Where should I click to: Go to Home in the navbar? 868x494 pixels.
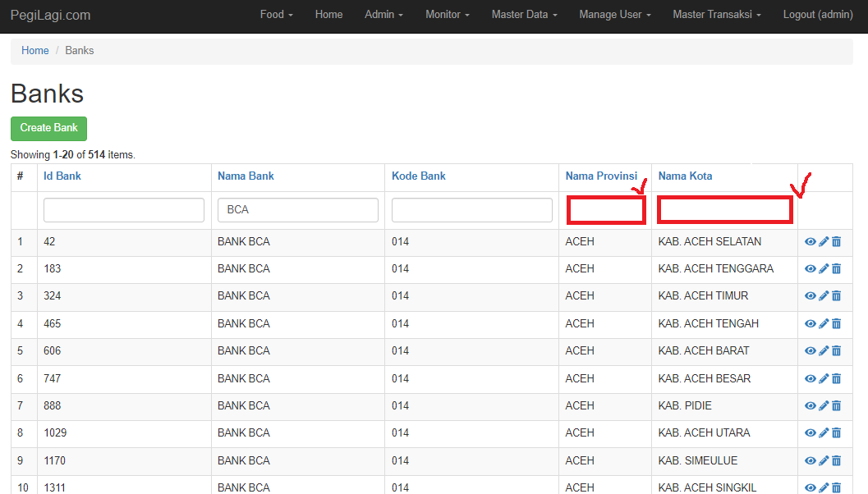pyautogui.click(x=328, y=15)
